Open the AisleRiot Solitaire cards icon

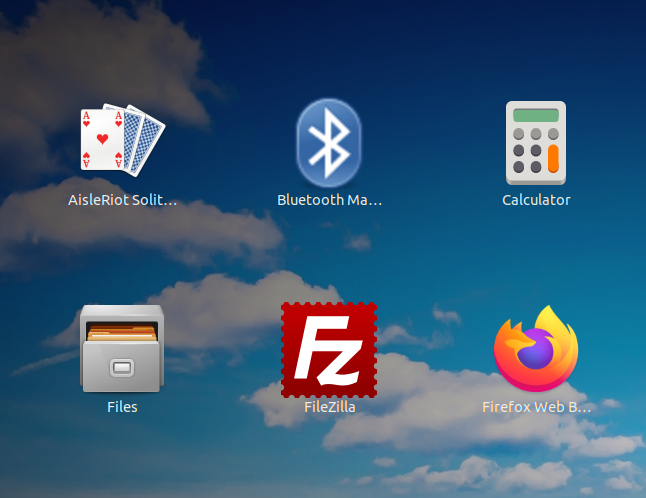(123, 140)
